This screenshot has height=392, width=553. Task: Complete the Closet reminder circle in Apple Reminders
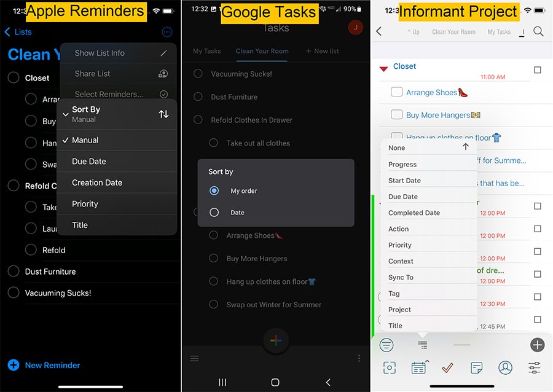tap(14, 77)
